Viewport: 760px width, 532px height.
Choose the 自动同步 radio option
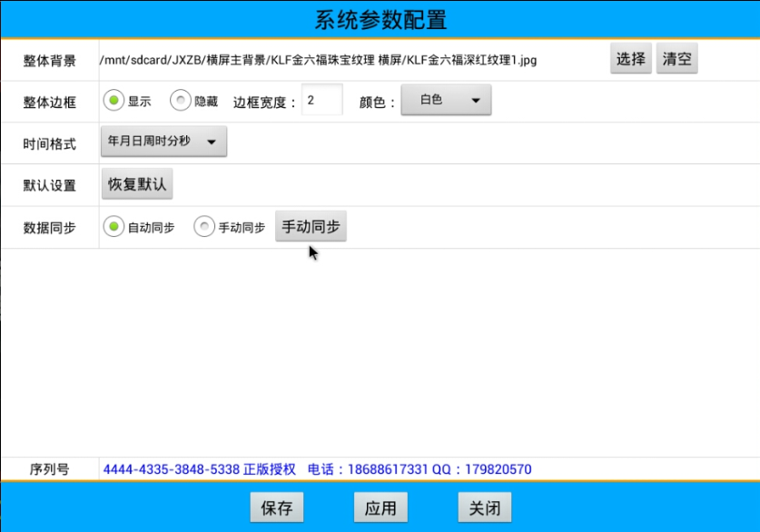[114, 227]
